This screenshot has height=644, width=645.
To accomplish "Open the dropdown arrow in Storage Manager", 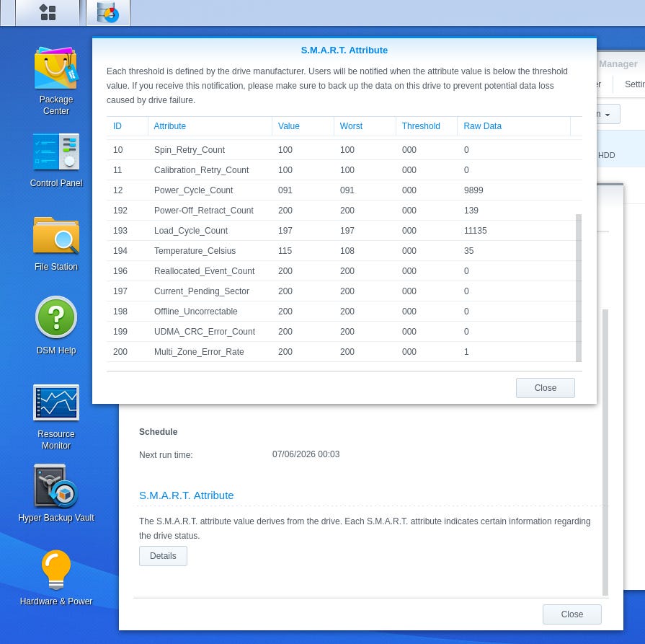I will pyautogui.click(x=607, y=115).
